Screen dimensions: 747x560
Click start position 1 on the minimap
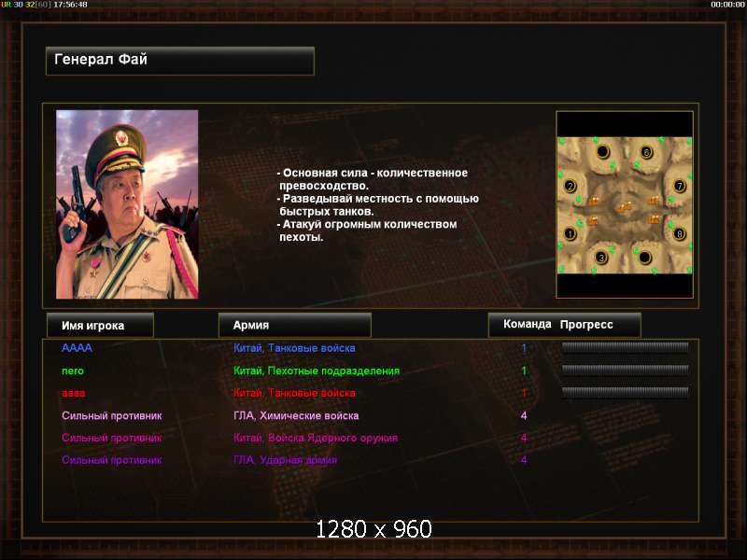point(571,234)
